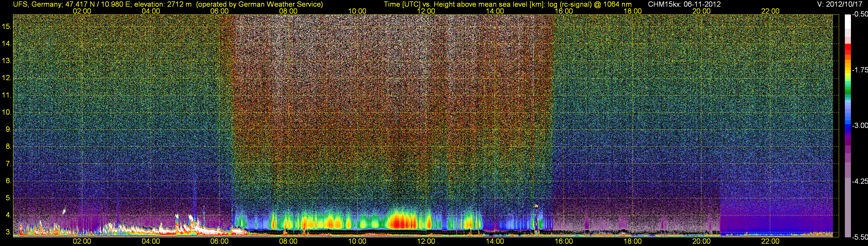Viewport: 868px width, 246px height.
Task: Click the 06:00 label on the bottom time axis
Action: [219, 241]
